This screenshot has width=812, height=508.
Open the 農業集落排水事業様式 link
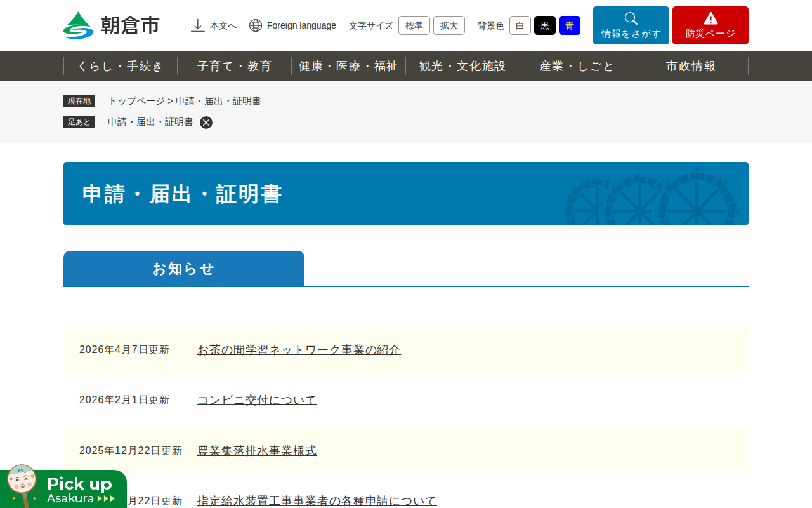257,451
